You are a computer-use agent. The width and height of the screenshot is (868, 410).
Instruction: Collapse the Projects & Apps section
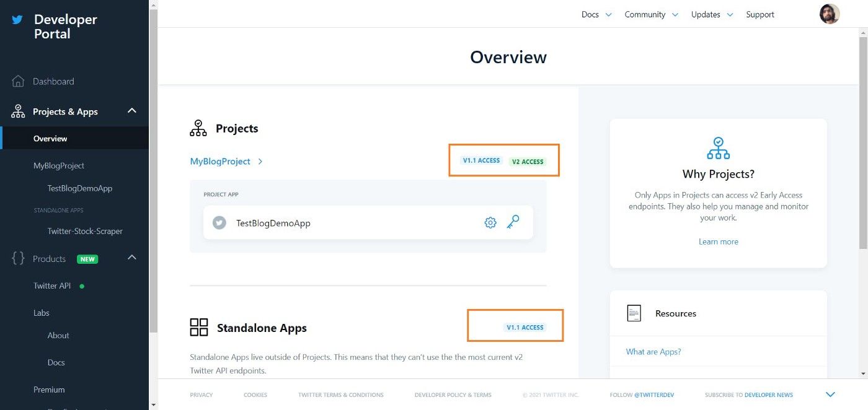coord(131,111)
